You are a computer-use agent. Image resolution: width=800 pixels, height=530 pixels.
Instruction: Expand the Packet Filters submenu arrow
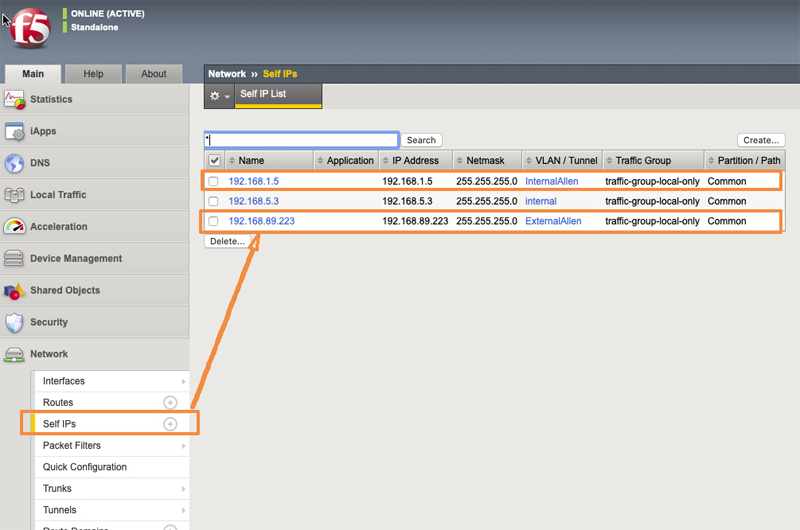(183, 446)
